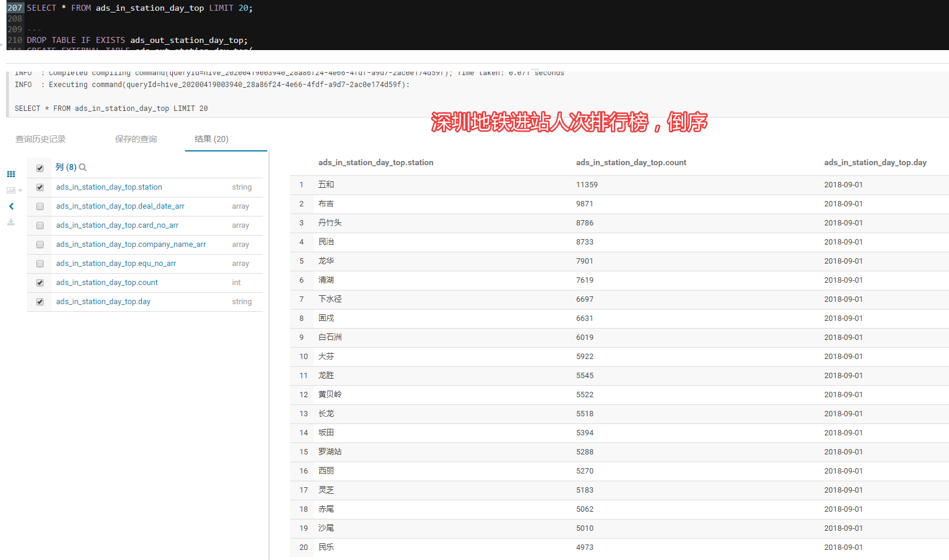This screenshot has width=949, height=560.
Task: Open the 查询历史记录 tab
Action: [x=41, y=139]
